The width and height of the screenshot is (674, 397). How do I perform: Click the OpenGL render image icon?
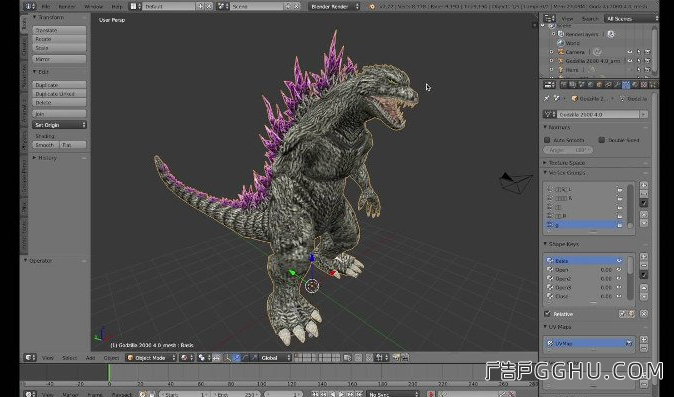tap(395, 357)
